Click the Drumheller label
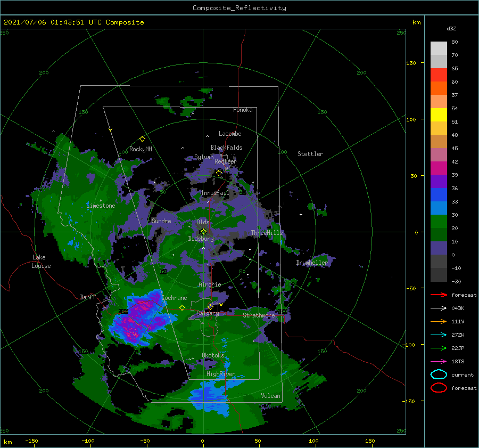 [x=312, y=263]
